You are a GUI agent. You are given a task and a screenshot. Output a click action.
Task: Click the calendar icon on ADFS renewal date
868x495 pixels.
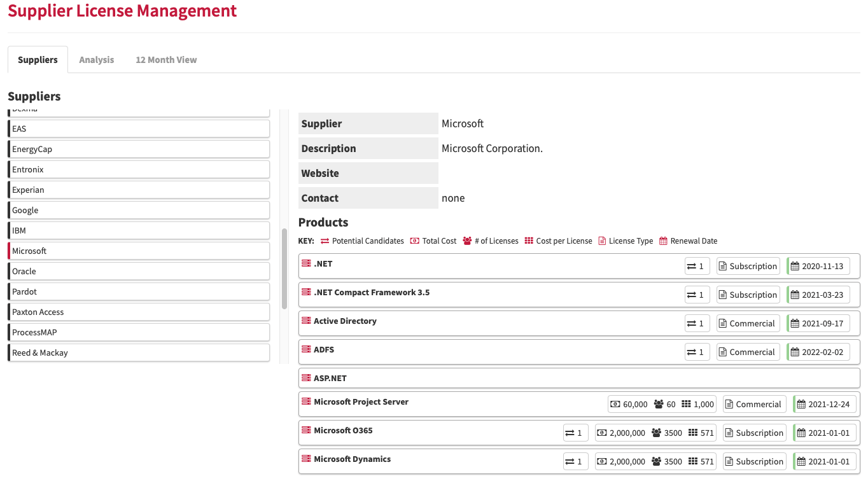(795, 352)
